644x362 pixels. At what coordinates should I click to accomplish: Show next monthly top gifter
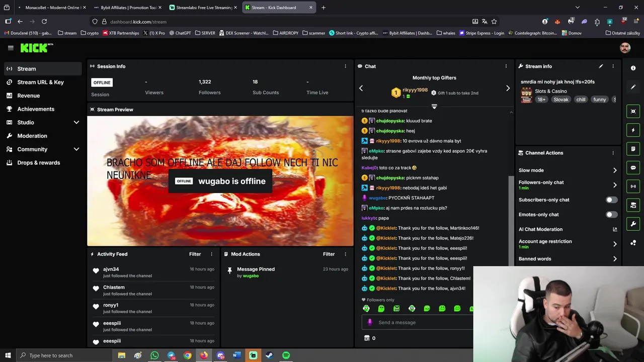508,88
